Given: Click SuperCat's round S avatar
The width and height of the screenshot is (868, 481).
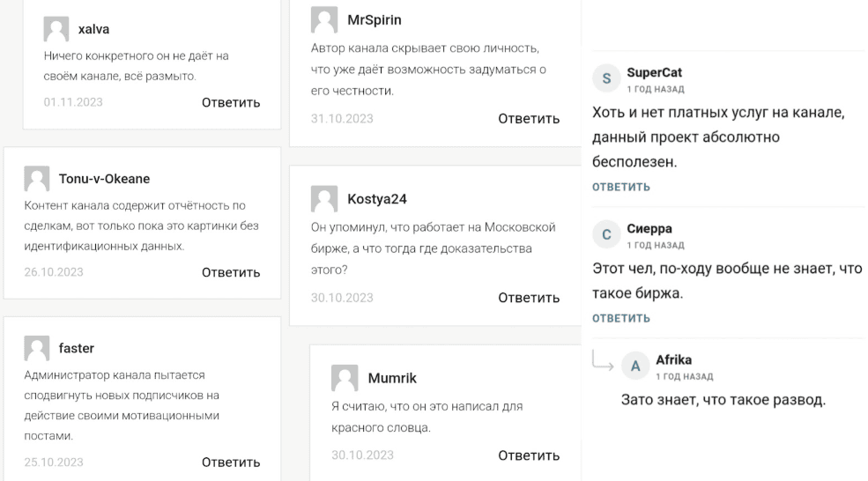Looking at the screenshot, I should 605,80.
